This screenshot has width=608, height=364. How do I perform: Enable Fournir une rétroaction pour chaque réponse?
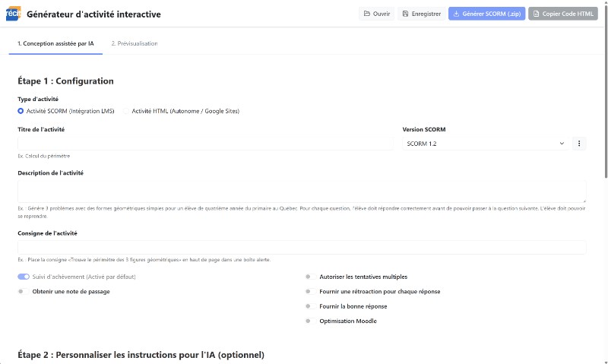click(311, 292)
